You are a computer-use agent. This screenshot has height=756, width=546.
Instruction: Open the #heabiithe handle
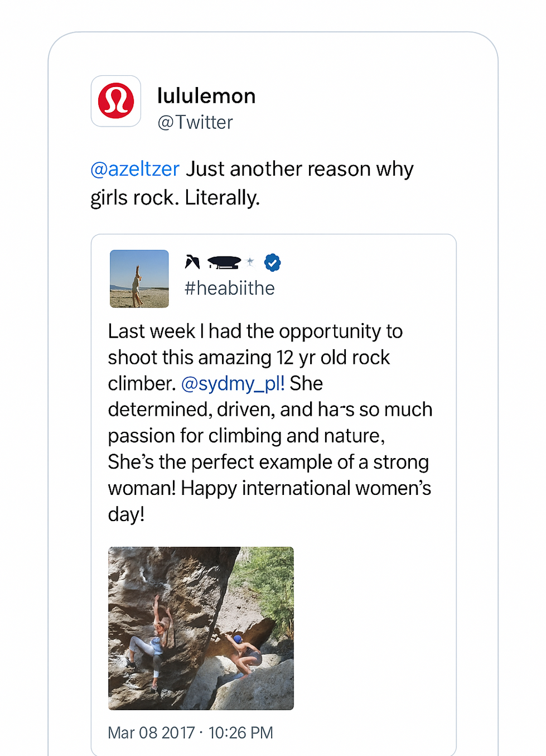click(x=230, y=288)
